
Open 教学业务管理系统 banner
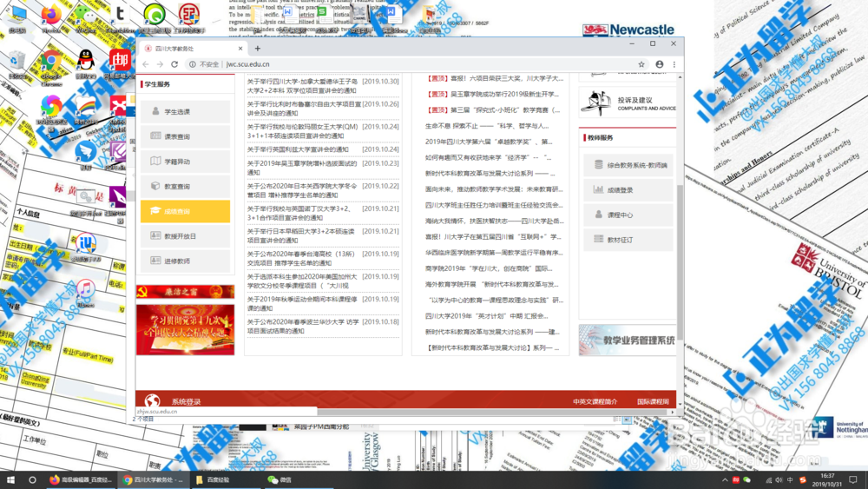628,340
